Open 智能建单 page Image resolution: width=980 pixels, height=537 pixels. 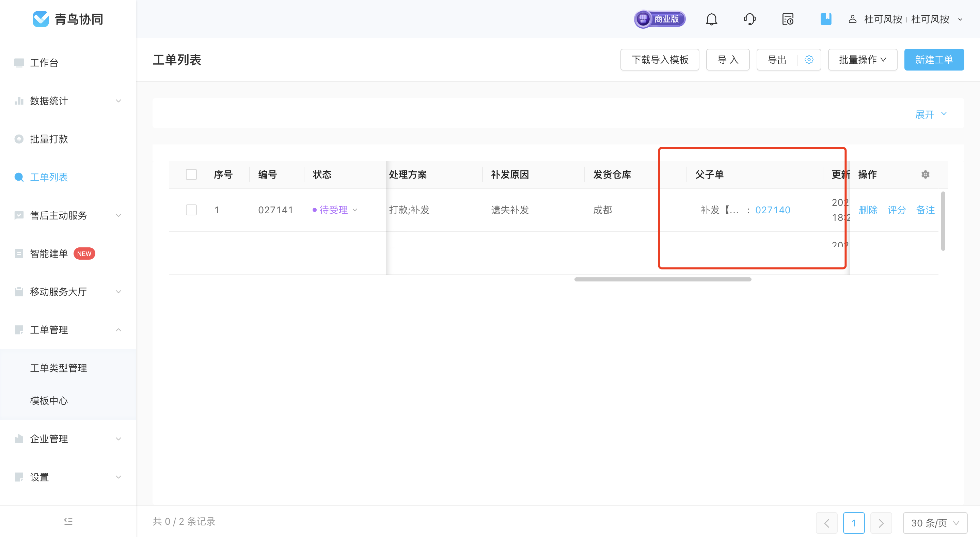click(x=49, y=254)
